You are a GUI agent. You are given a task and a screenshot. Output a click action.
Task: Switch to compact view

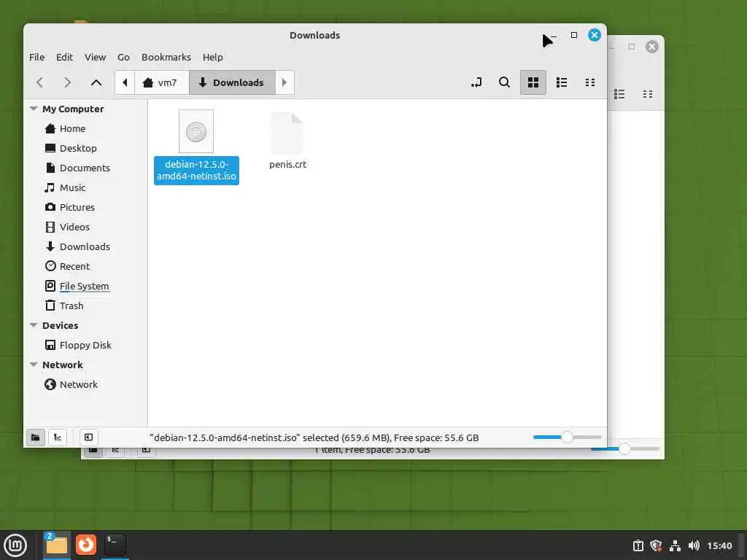point(590,82)
